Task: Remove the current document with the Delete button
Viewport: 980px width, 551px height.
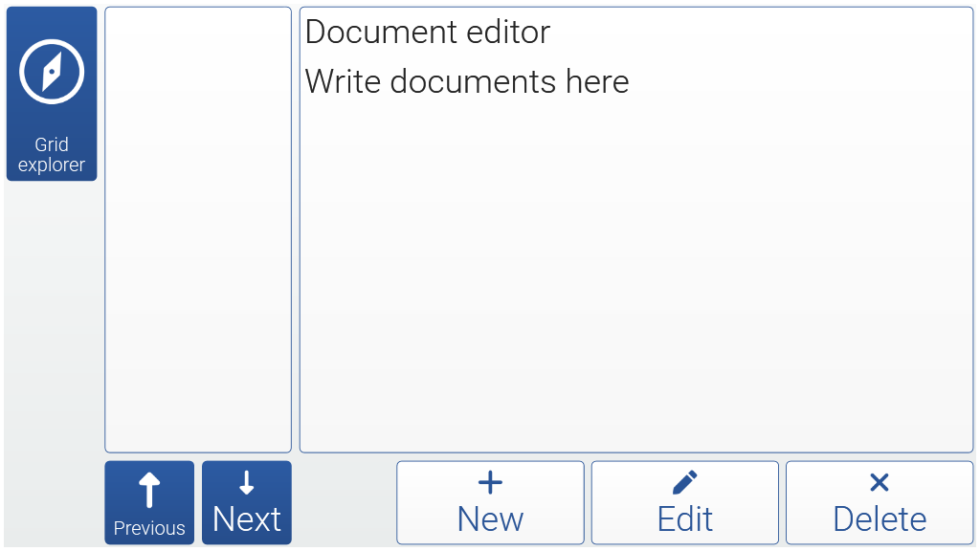Action: (880, 503)
